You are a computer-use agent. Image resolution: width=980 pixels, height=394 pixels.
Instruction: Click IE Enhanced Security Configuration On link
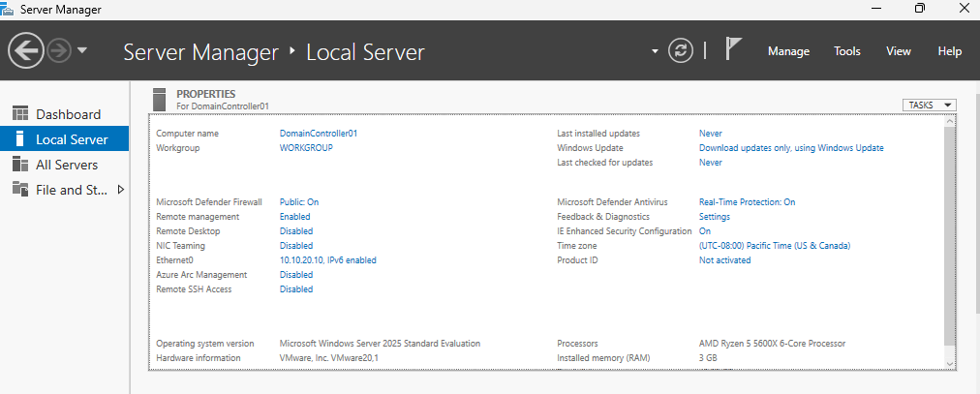[704, 231]
